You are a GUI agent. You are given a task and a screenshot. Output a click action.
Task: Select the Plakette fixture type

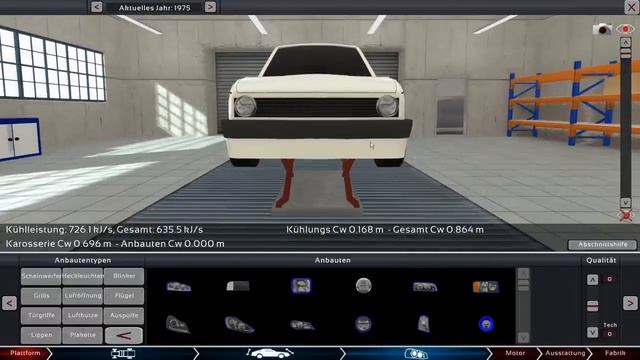point(82,335)
